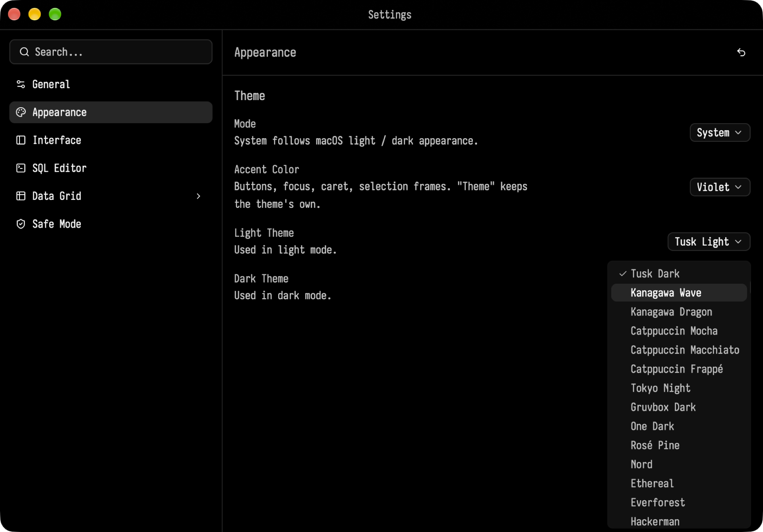Open Data Grid settings

(111, 196)
